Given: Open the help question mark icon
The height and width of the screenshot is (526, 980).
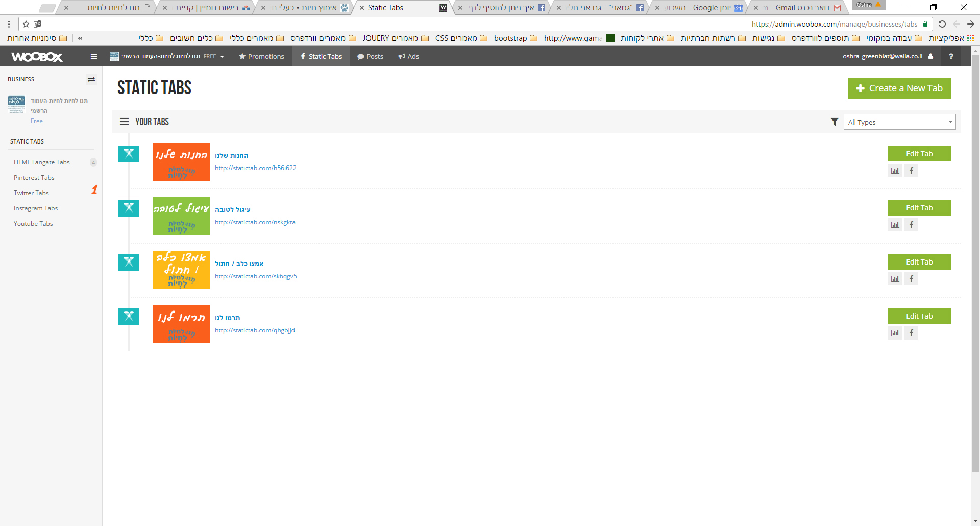Looking at the screenshot, I should click(951, 56).
